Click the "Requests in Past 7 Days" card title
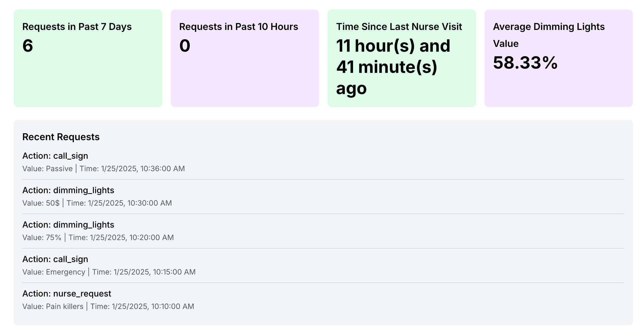 (77, 27)
